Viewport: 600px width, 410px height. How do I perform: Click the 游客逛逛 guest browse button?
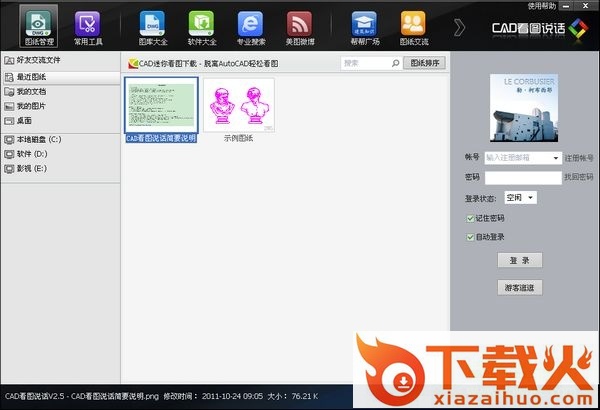pos(520,287)
